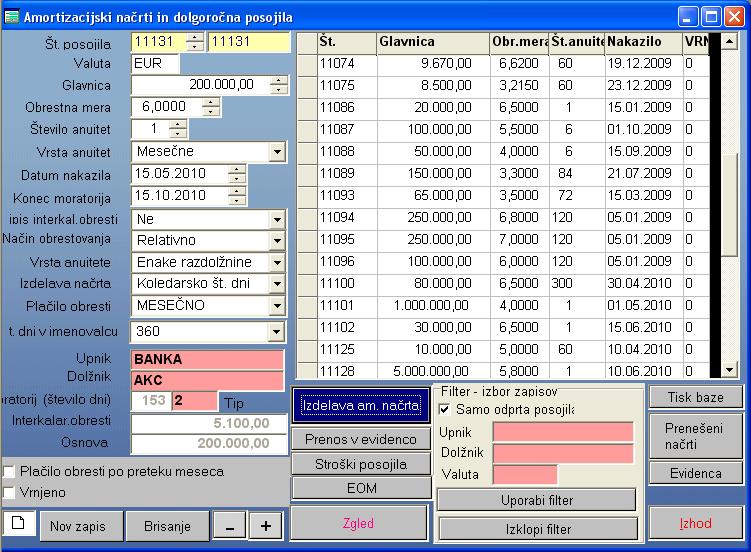Open Stroški posojila
This screenshot has width=751, height=552.
361,464
